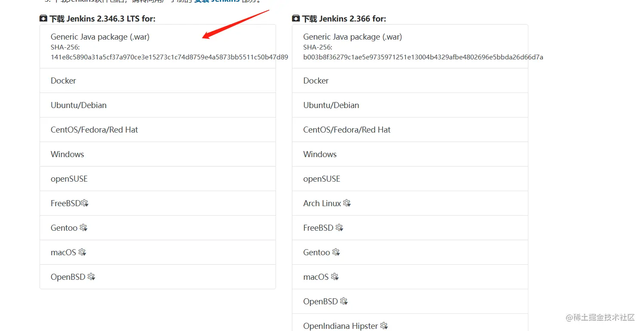Open macOS entry under 2.346.3 LTS
644x331 pixels.
coord(158,252)
